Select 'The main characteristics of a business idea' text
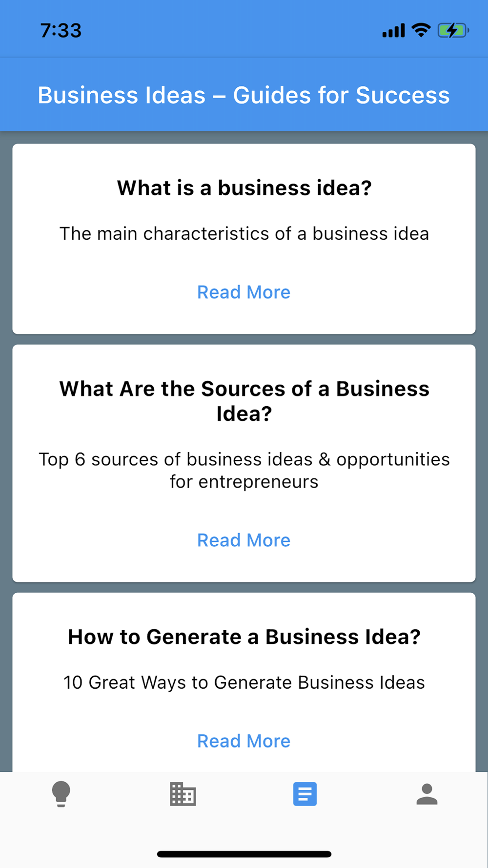 (x=244, y=233)
